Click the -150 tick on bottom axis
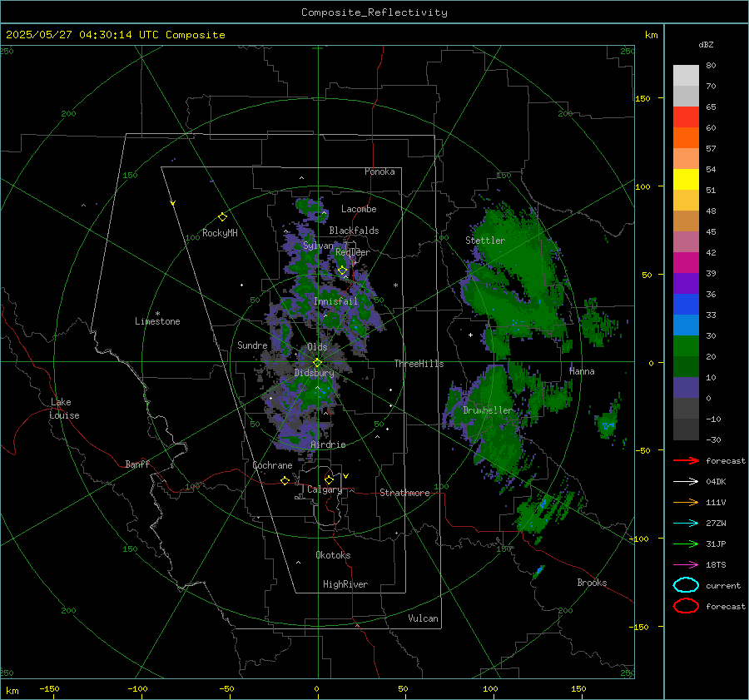The height and width of the screenshot is (700, 749). 49,688
